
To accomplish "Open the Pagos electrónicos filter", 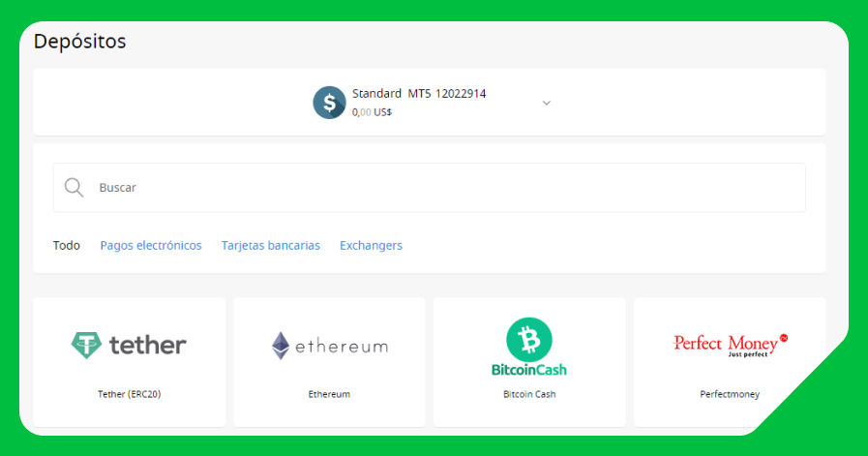I will coord(151,246).
